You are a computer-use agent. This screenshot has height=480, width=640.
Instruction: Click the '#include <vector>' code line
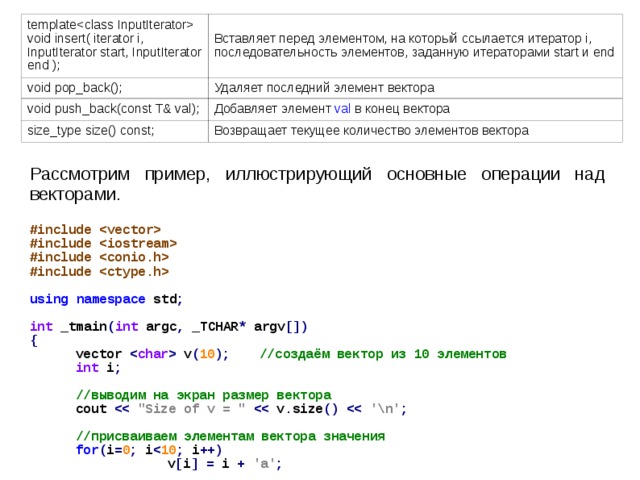click(x=96, y=229)
